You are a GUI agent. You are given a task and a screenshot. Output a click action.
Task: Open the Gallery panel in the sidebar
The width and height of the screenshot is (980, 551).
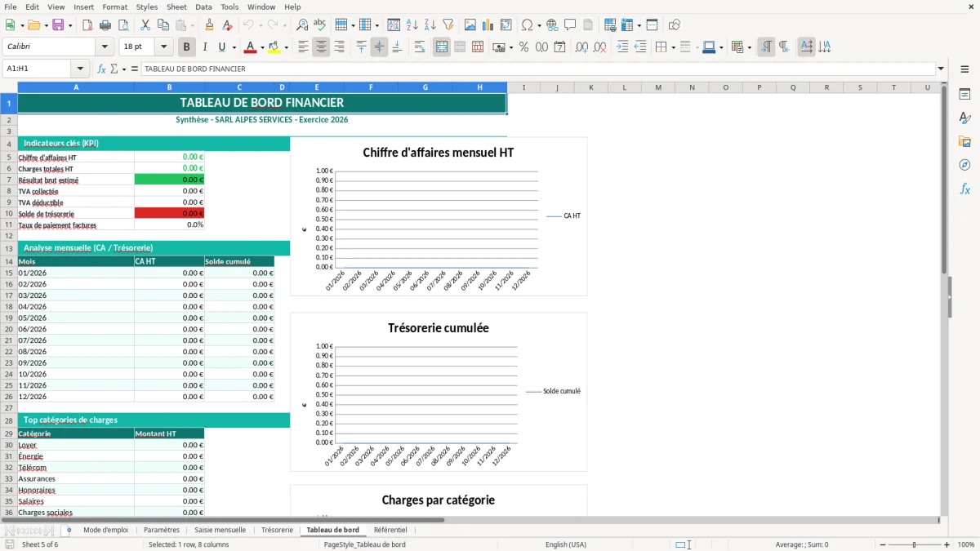964,141
